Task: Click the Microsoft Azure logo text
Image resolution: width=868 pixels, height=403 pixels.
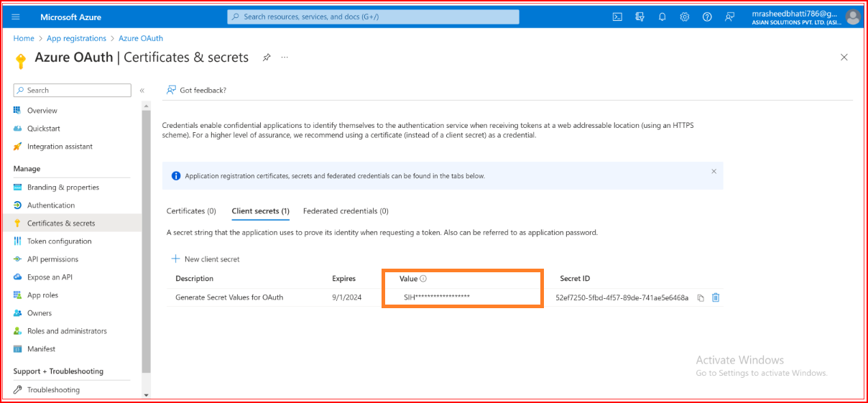Action: tap(70, 17)
